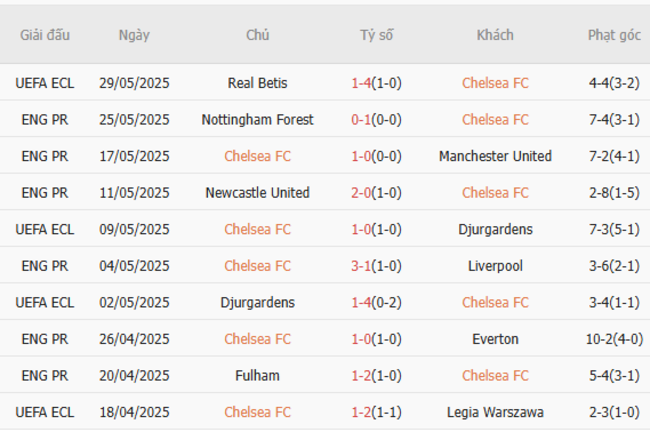Click the "Giải đấu" column header

click(x=45, y=35)
